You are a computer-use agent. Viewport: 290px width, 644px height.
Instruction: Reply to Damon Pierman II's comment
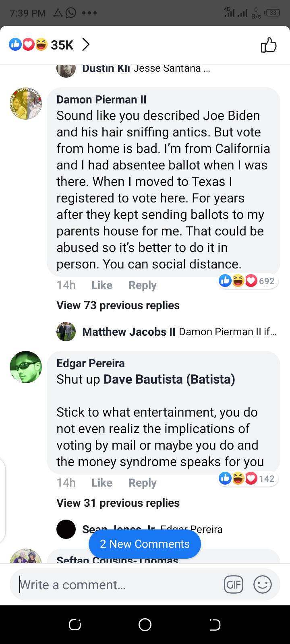(x=142, y=285)
